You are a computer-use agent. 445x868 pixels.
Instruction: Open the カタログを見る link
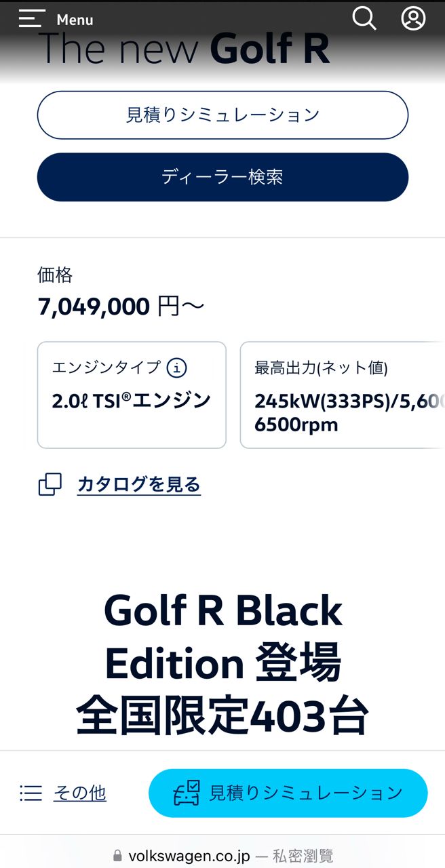click(138, 485)
